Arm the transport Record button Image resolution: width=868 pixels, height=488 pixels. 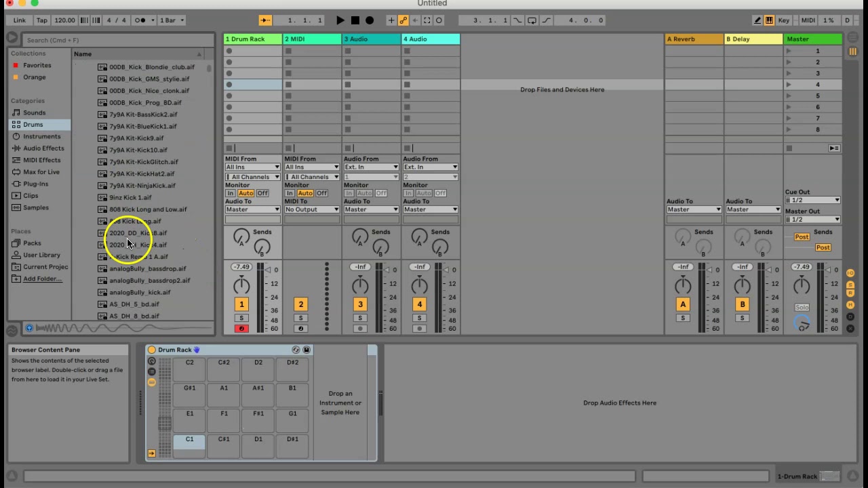(x=370, y=20)
